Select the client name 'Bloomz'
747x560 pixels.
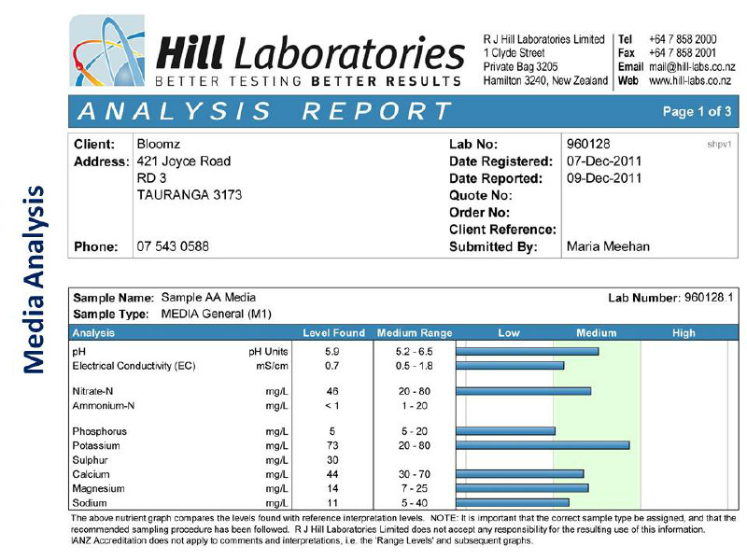pos(158,144)
